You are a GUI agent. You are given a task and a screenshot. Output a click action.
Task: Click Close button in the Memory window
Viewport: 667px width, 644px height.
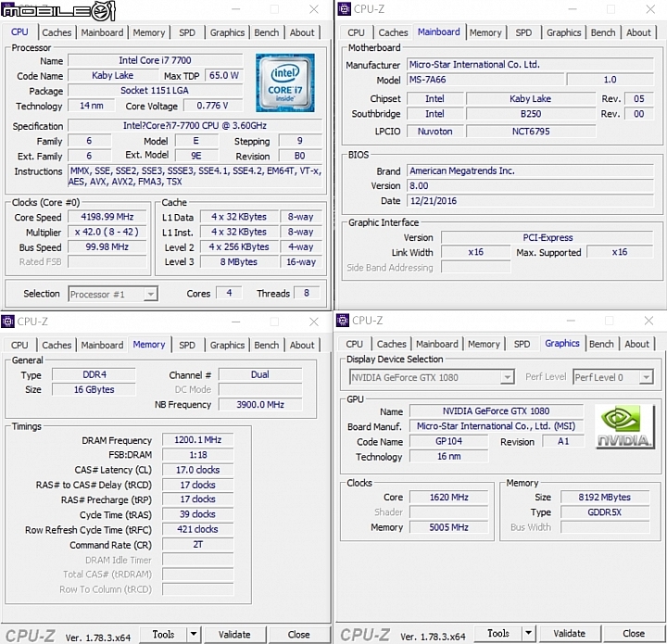(x=298, y=634)
